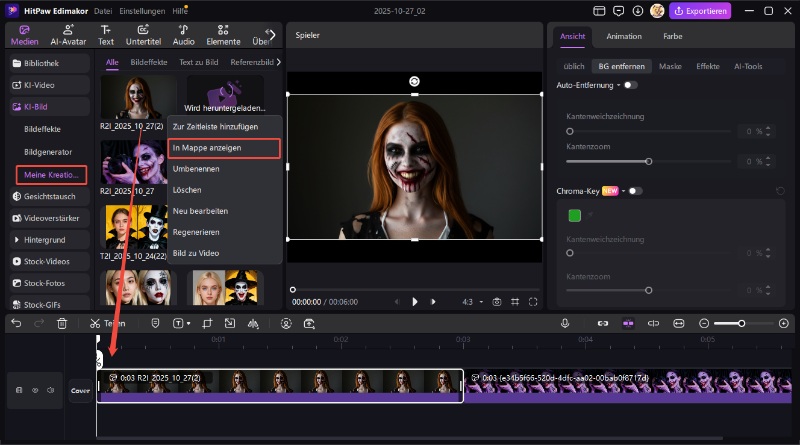Select Stock-GIFs in the sidebar

(49, 305)
